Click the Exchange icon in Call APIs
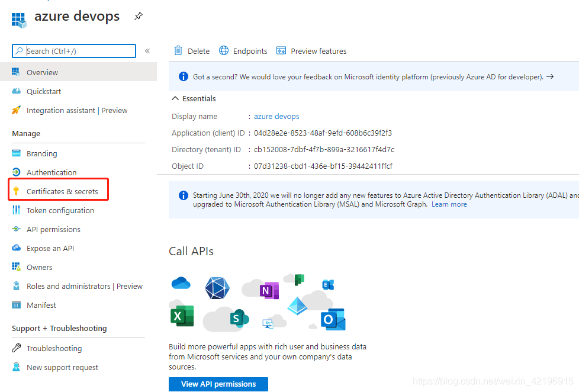This screenshot has width=579, height=392. [328, 285]
